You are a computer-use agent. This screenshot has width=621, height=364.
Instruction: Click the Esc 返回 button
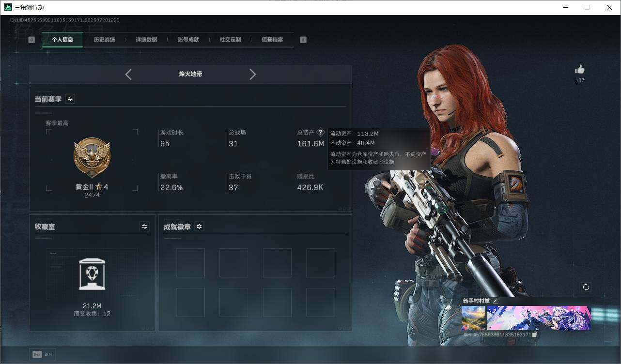pos(42,355)
